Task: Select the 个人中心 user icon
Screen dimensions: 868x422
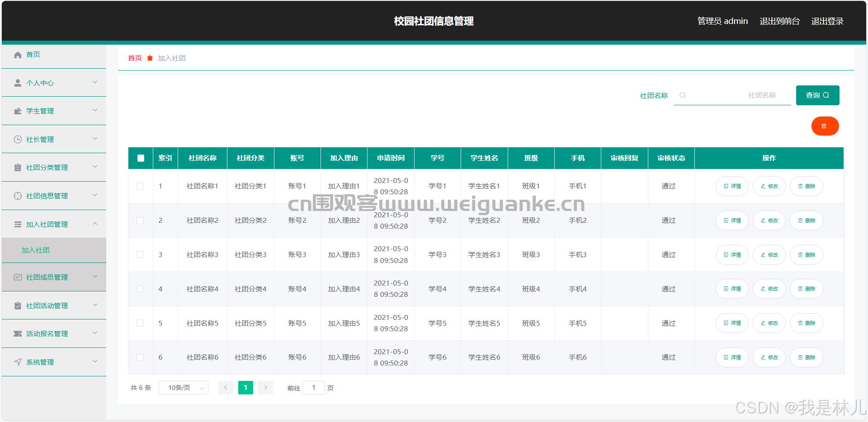Action: point(18,83)
